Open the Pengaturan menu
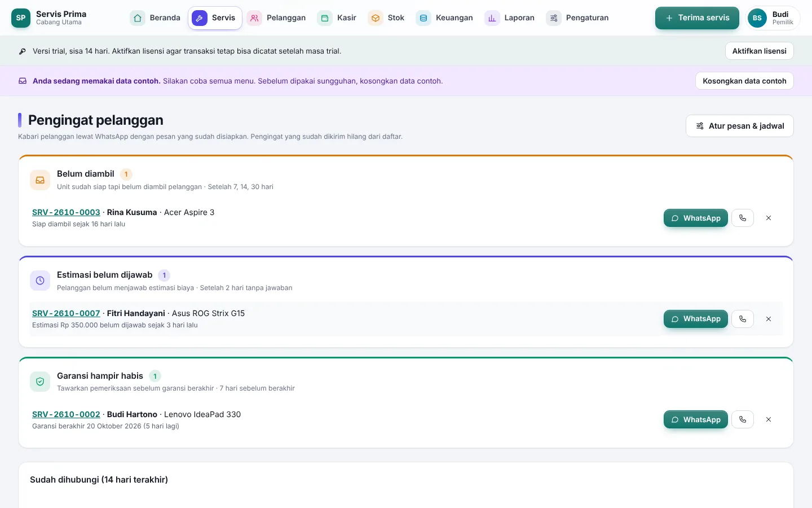812x508 pixels. click(577, 18)
